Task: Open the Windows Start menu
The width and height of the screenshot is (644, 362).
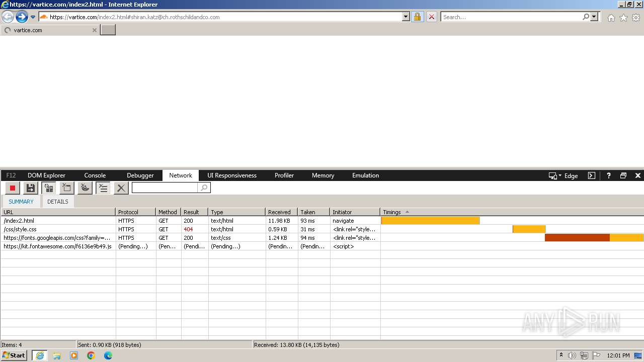Action: tap(14, 355)
